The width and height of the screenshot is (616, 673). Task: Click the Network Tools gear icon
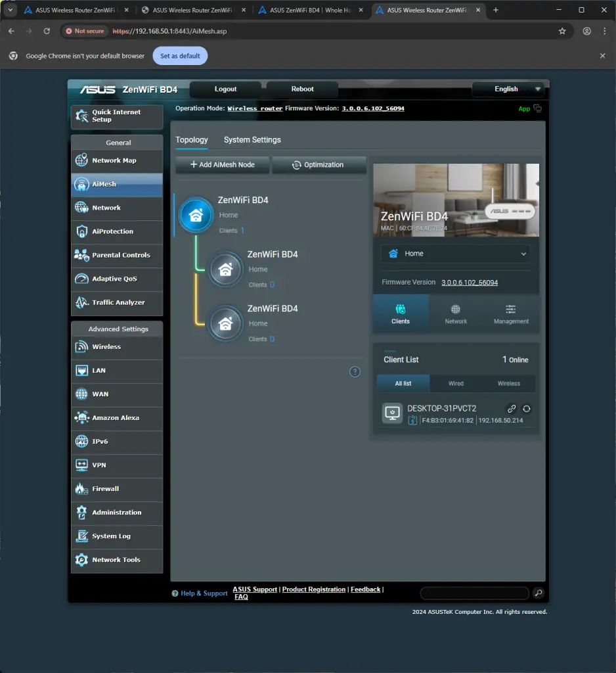click(81, 560)
